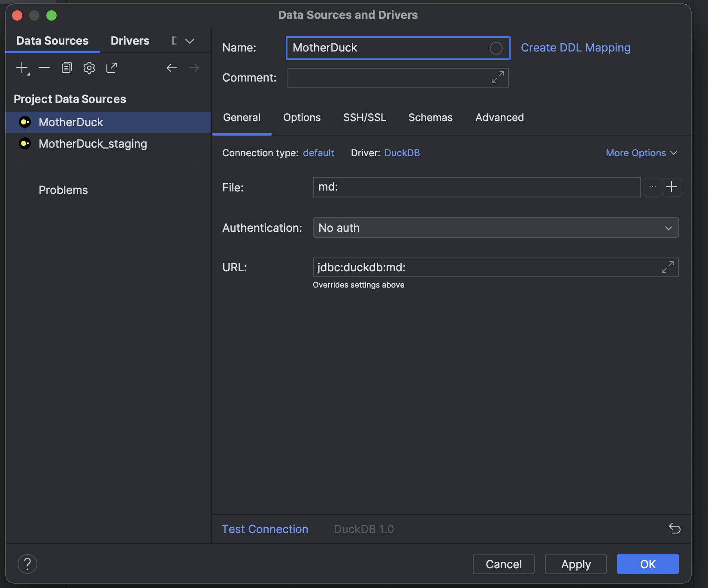Remove selected data source with minus icon
The width and height of the screenshot is (708, 588).
44,68
